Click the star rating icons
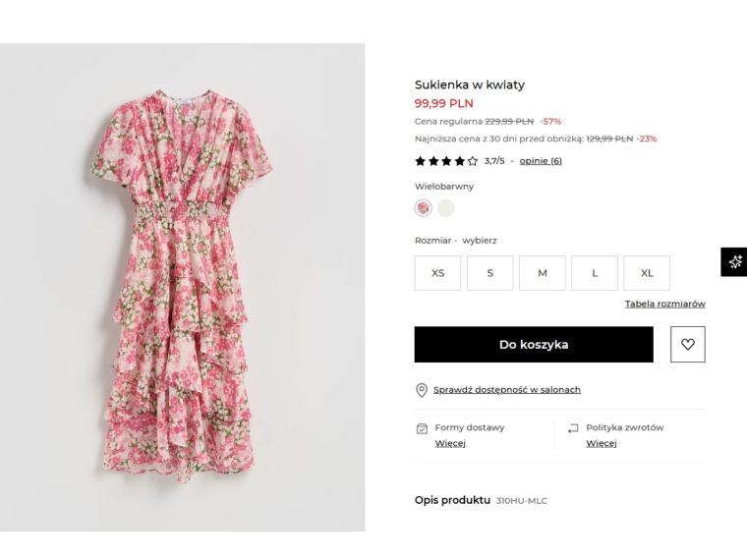 446,161
